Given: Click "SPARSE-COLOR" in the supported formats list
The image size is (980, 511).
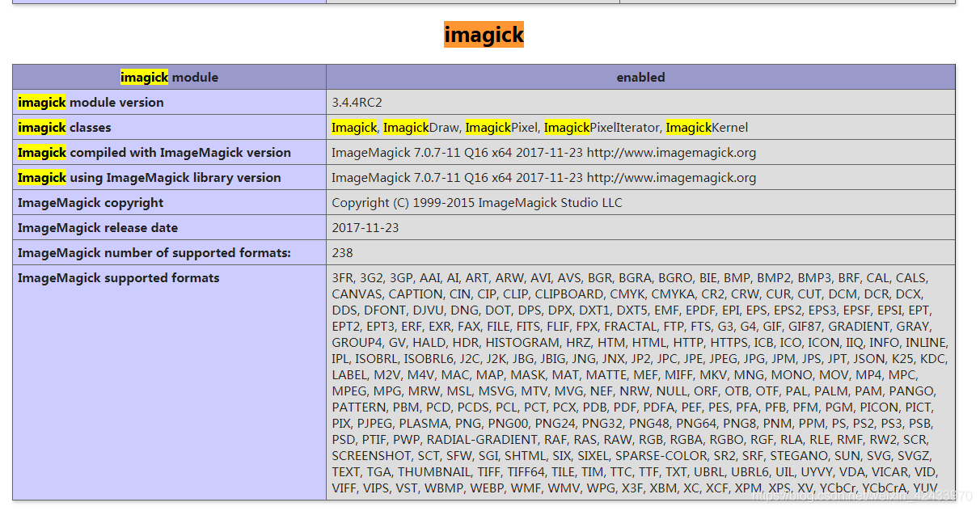Looking at the screenshot, I should (661, 456).
